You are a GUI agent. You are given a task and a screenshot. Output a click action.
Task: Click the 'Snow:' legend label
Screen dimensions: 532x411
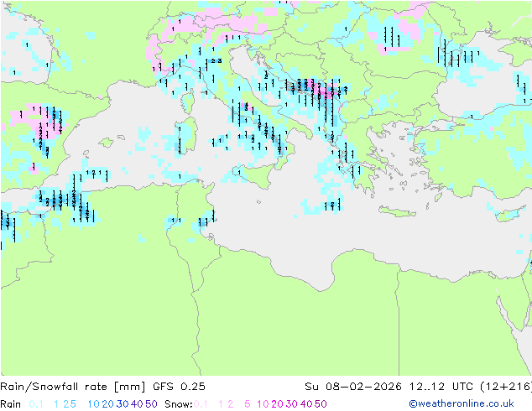(179, 404)
